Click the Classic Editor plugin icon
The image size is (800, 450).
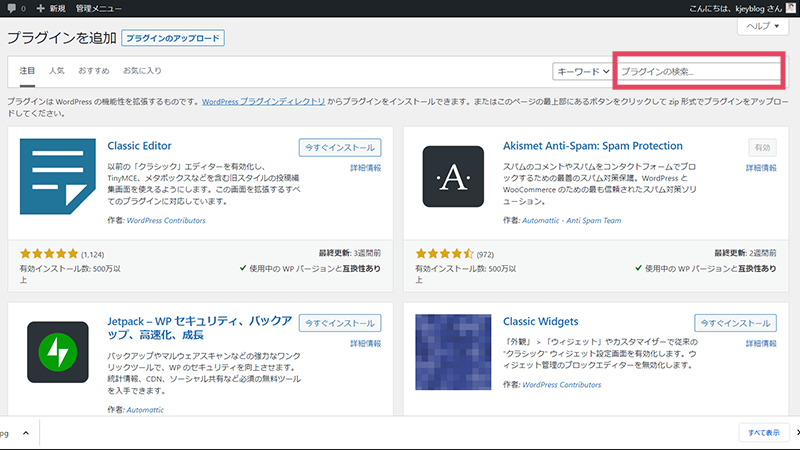click(x=58, y=177)
